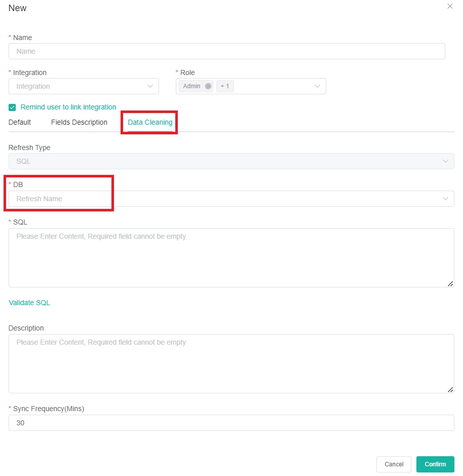Select the Sync Frequency value 30
The height and width of the screenshot is (476, 463).
pyautogui.click(x=231, y=423)
